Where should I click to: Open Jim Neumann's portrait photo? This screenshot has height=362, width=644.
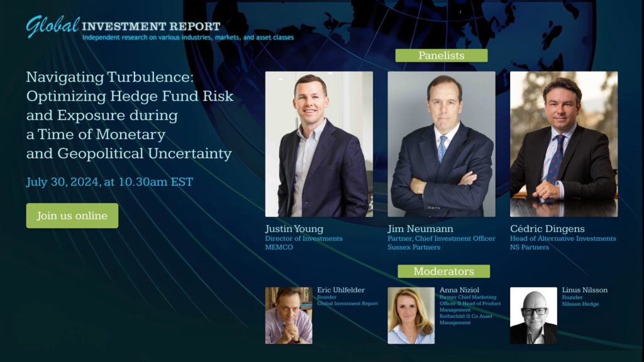tap(441, 144)
